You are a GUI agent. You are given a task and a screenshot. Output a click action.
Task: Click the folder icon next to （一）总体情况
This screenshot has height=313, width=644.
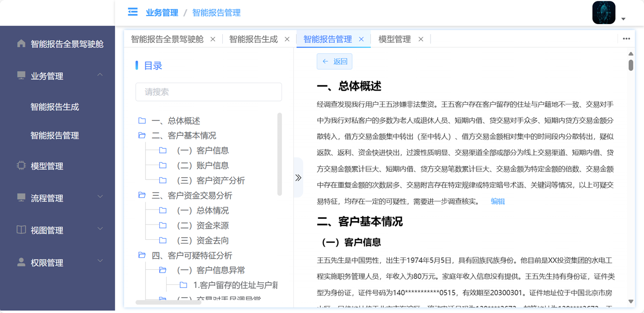point(163,210)
